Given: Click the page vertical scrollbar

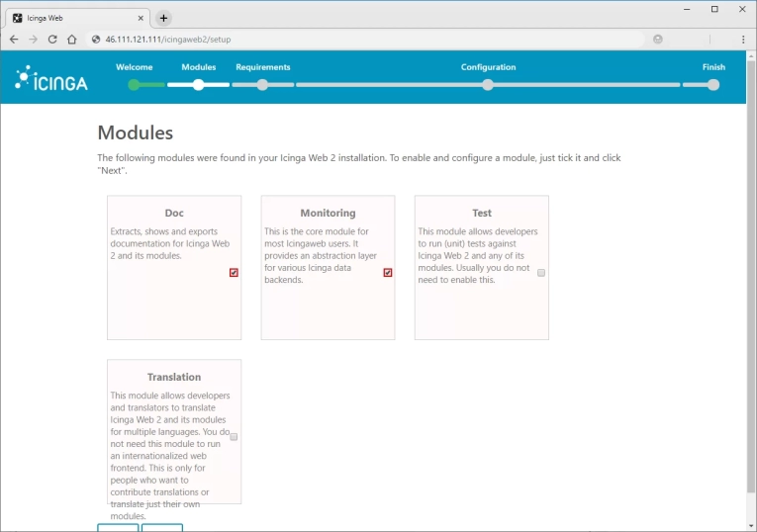Looking at the screenshot, I should point(751,276).
